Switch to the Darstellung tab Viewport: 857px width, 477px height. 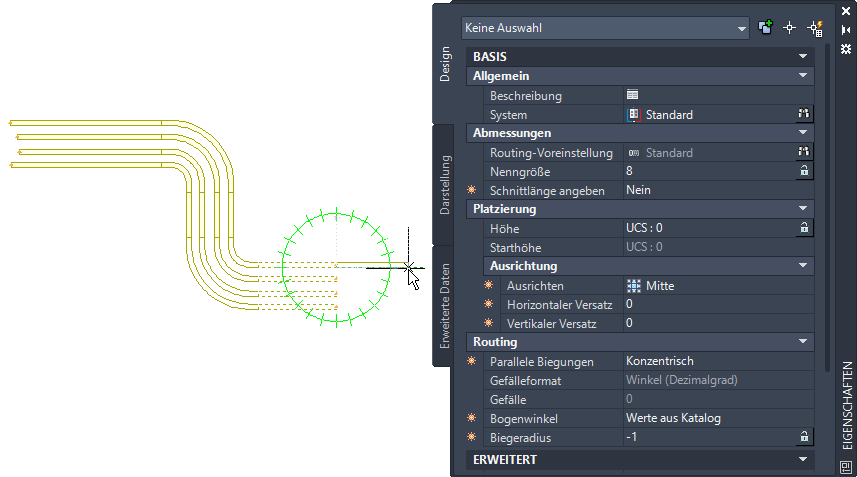click(x=445, y=185)
